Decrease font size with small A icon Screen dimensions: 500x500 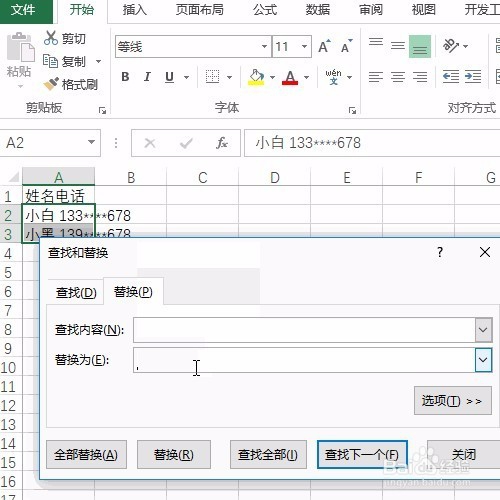(x=346, y=47)
